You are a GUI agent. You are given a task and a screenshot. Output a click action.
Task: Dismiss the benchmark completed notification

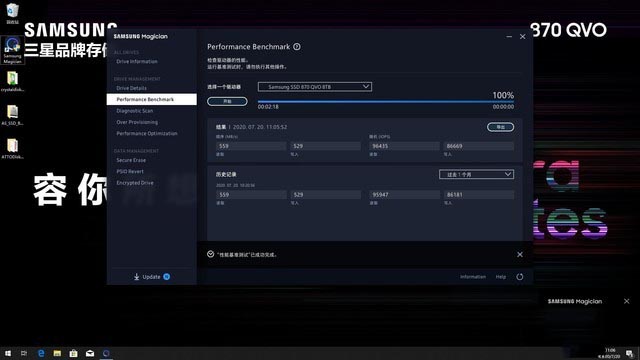point(520,255)
